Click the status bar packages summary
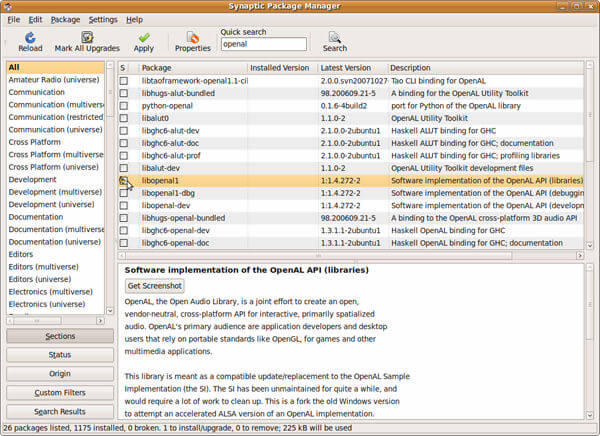Viewport: 600px width, 436px height. tap(177, 428)
